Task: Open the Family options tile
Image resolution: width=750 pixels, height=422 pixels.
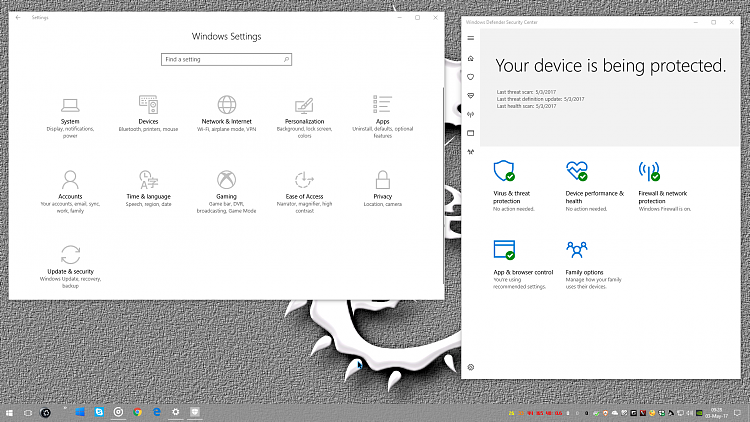Action: pyautogui.click(x=594, y=265)
